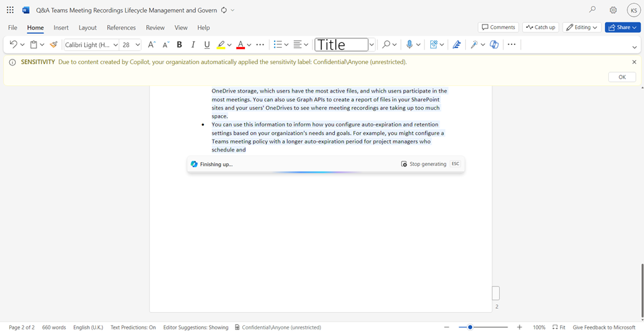Image resolution: width=644 pixels, height=332 pixels.
Task: Open the File menu
Action: tap(13, 28)
